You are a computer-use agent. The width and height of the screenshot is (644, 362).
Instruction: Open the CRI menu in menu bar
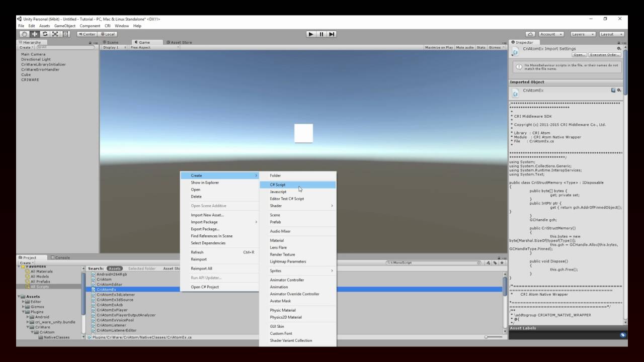click(108, 26)
